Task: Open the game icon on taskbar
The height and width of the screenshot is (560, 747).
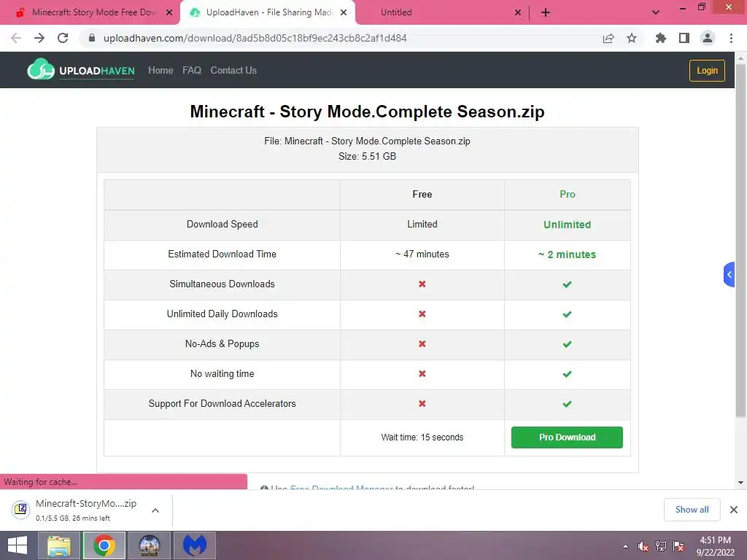Action: pos(149,545)
